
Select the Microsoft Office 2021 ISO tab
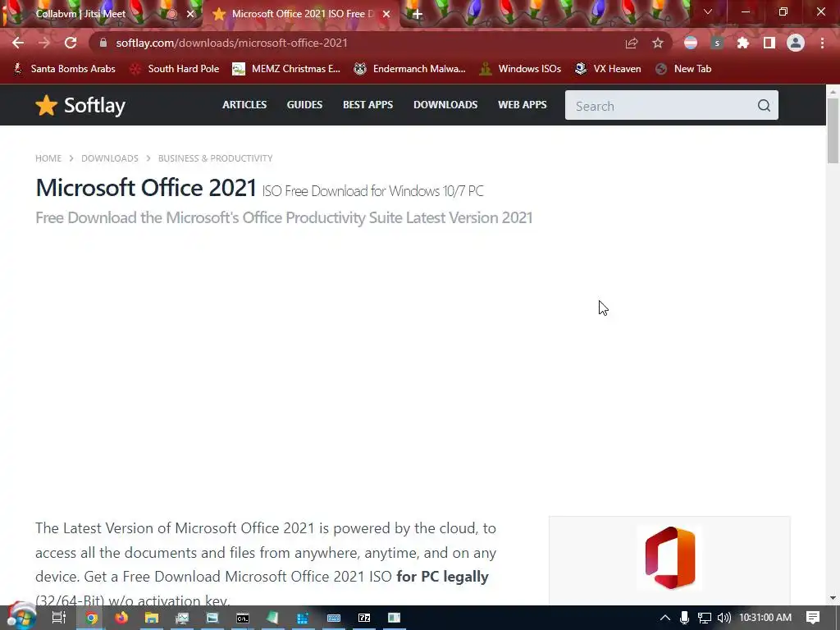click(x=303, y=14)
